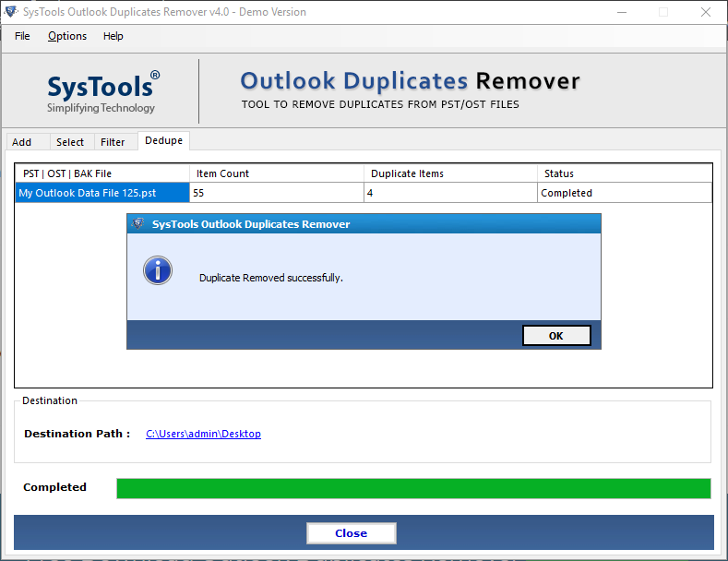Image resolution: width=728 pixels, height=561 pixels.
Task: Click the Completed label beside progress bar
Action: [54, 487]
